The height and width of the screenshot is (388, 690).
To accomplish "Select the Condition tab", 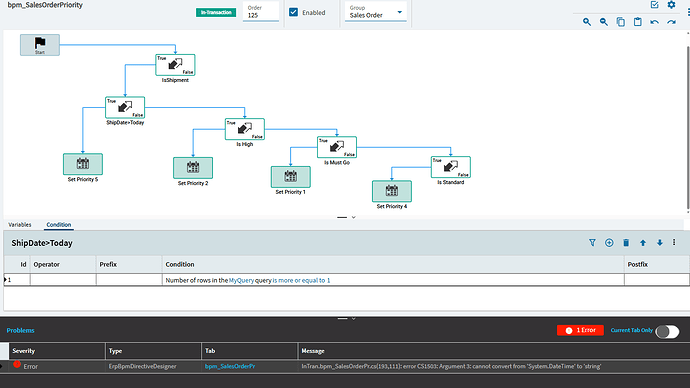I will (x=59, y=225).
